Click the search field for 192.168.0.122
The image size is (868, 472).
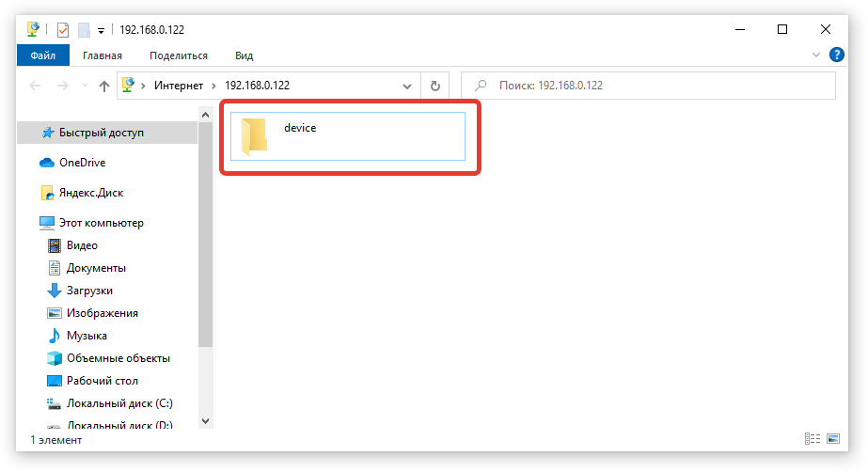click(658, 86)
